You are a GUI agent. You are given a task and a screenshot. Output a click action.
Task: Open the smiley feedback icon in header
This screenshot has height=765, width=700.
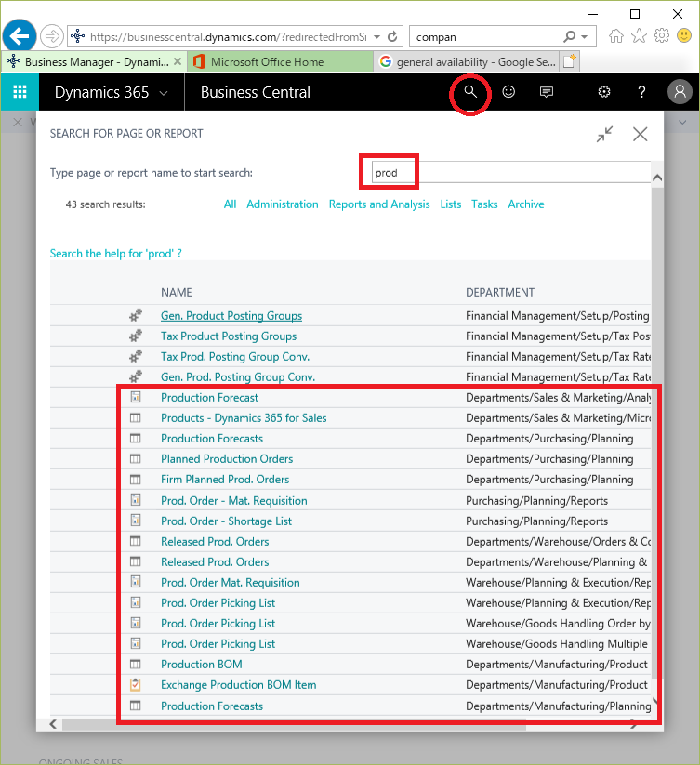click(x=508, y=92)
